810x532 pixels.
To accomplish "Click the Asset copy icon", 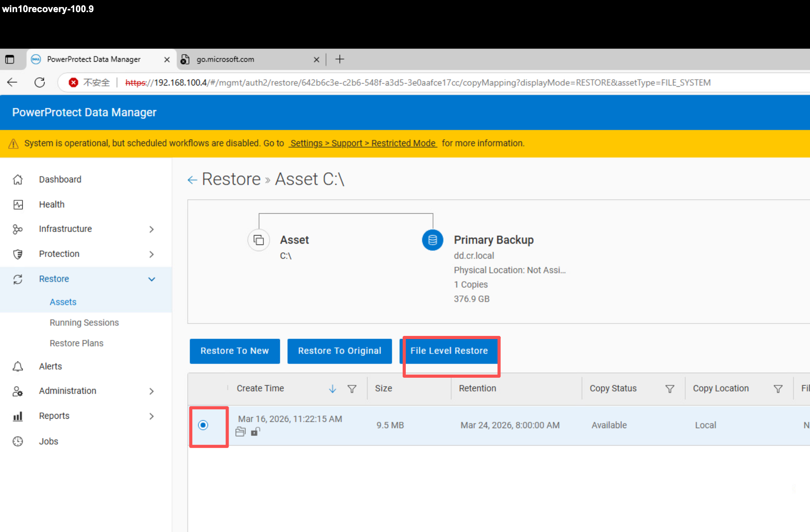I will tap(258, 240).
